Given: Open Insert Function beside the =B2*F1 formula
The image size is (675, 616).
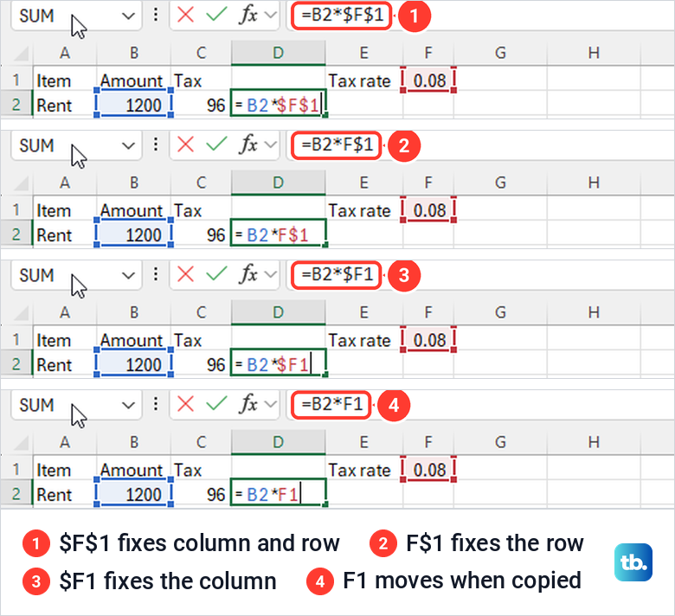Looking at the screenshot, I should [x=248, y=404].
